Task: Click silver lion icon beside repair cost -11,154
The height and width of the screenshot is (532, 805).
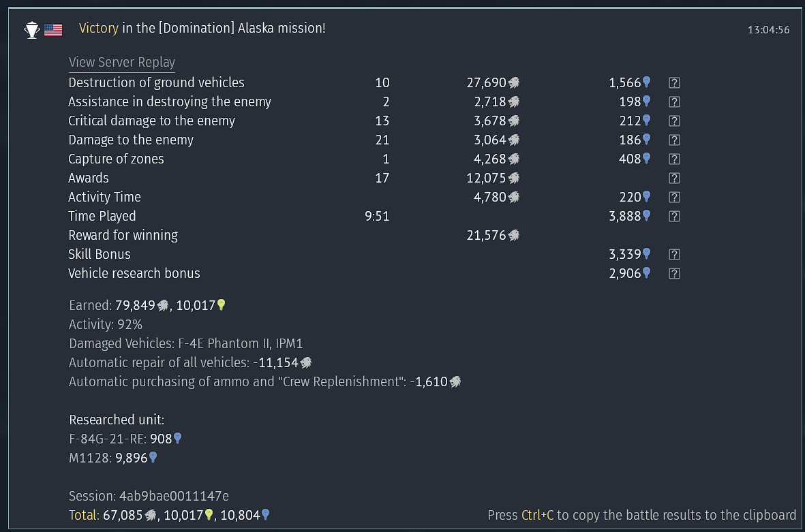Action: click(x=306, y=362)
